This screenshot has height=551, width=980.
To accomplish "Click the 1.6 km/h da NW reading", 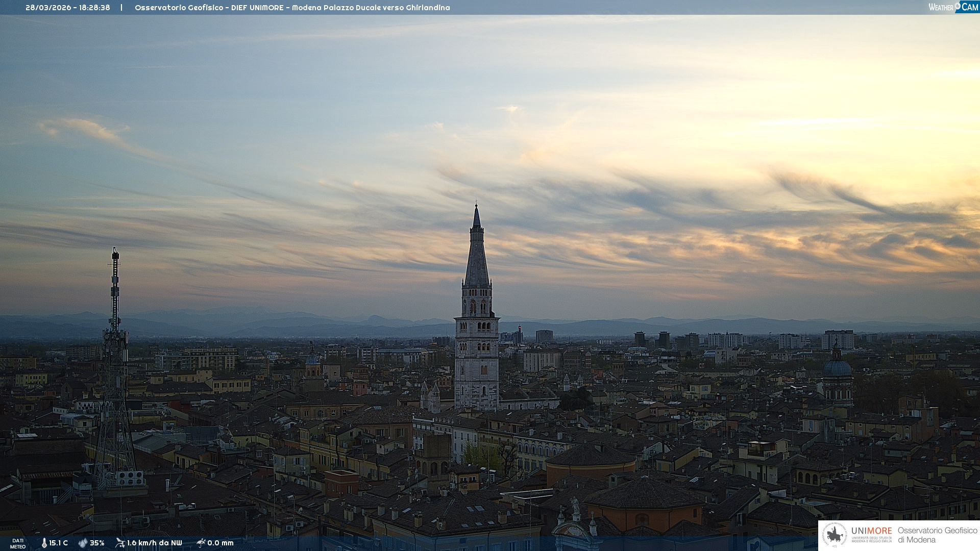I will [154, 543].
